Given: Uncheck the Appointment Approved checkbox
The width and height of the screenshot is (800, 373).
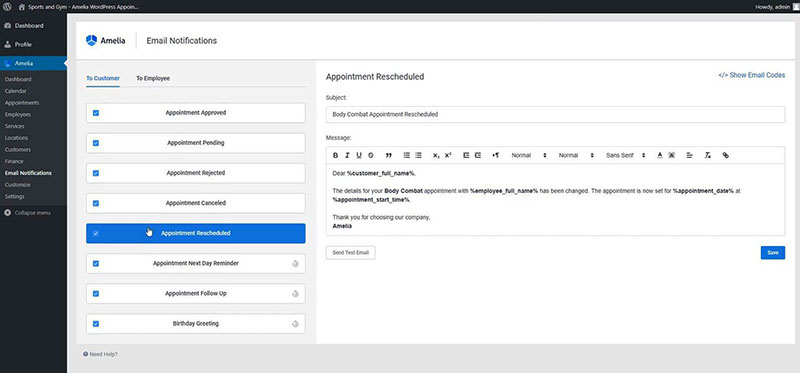Looking at the screenshot, I should pyautogui.click(x=96, y=113).
